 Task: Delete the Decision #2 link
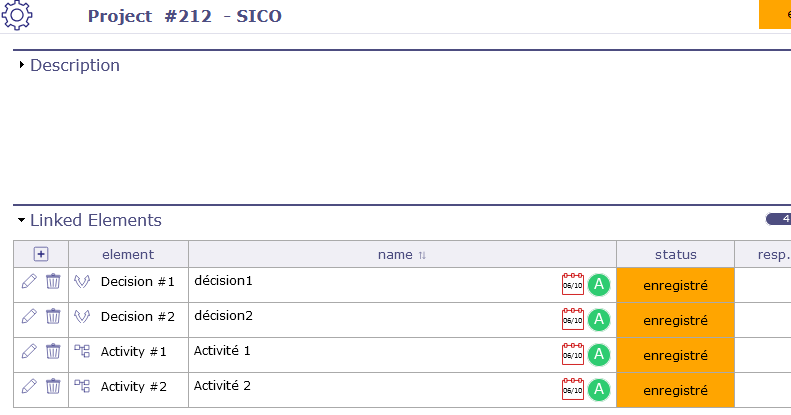point(53,317)
